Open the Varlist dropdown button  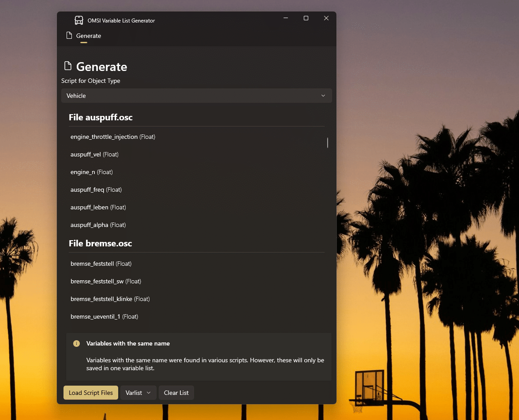pyautogui.click(x=138, y=393)
